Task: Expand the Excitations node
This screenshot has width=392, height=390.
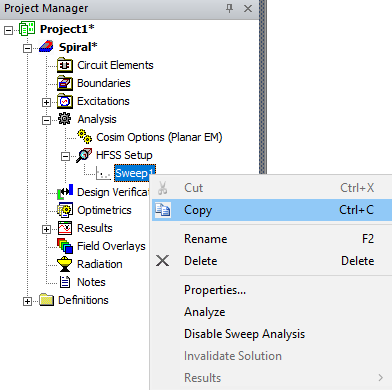Action: click(x=46, y=102)
